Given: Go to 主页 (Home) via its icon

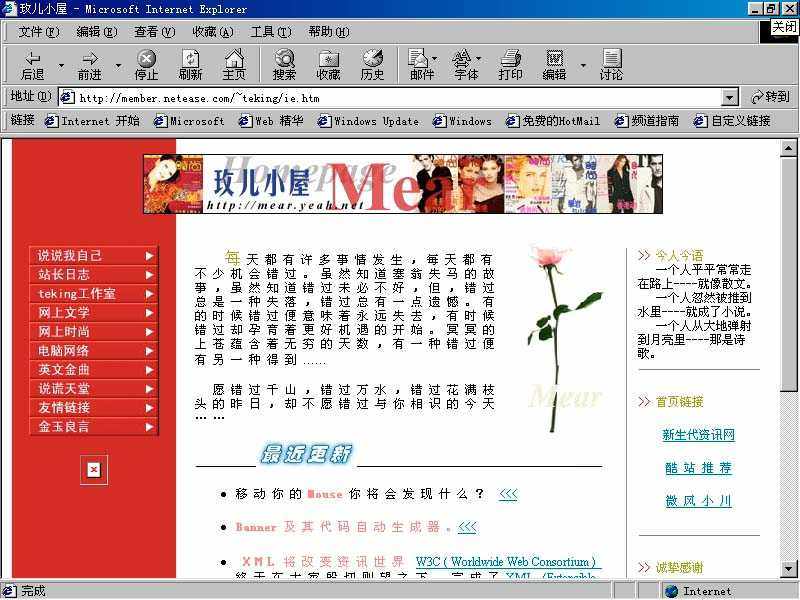Looking at the screenshot, I should tap(233, 63).
